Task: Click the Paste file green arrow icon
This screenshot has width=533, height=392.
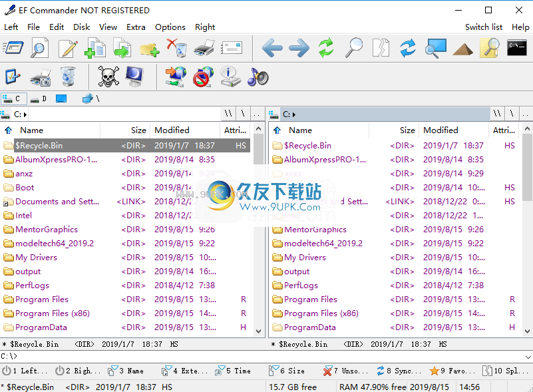Action: click(x=122, y=48)
